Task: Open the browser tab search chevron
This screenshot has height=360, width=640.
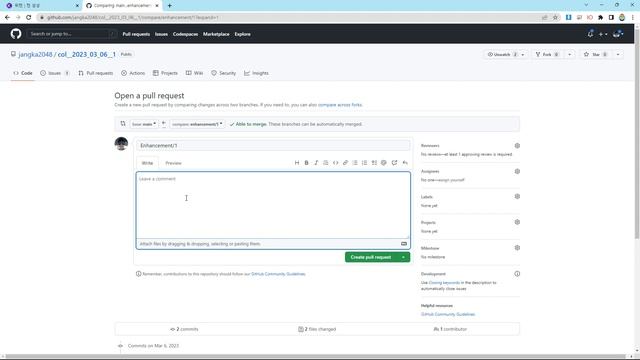Action: click(586, 5)
